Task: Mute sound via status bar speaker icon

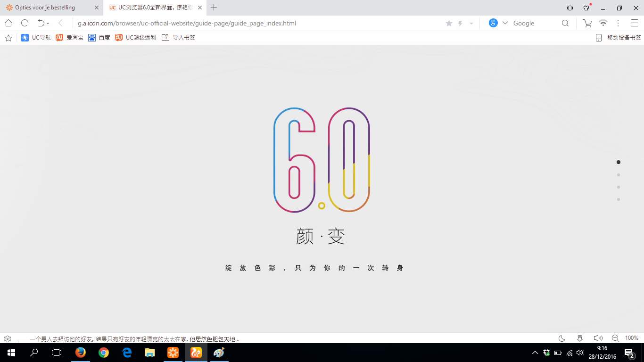Action: point(598,338)
